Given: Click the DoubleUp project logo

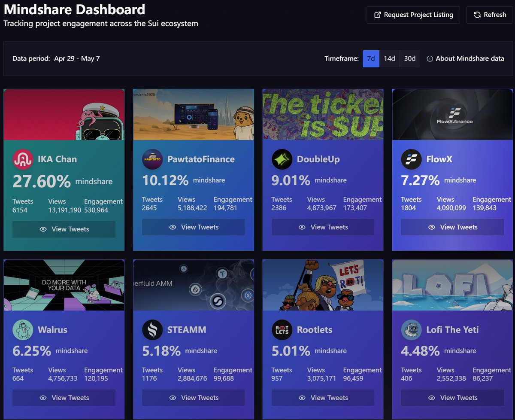Looking at the screenshot, I should click(282, 159).
